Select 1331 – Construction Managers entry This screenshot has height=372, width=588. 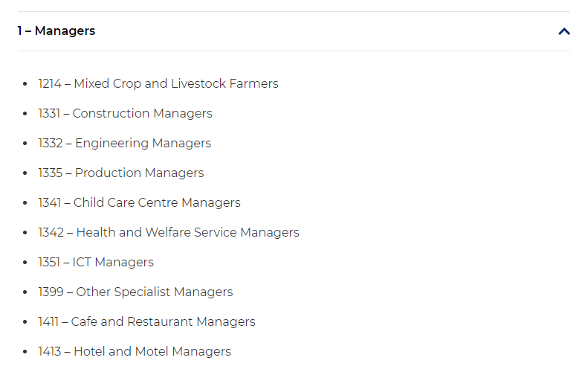125,113
